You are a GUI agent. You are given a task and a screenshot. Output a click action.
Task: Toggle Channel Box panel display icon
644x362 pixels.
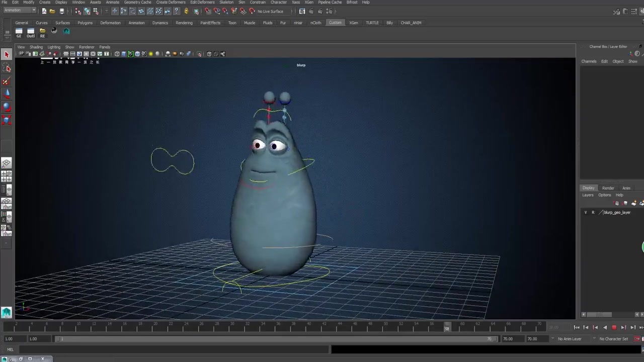pos(642,11)
